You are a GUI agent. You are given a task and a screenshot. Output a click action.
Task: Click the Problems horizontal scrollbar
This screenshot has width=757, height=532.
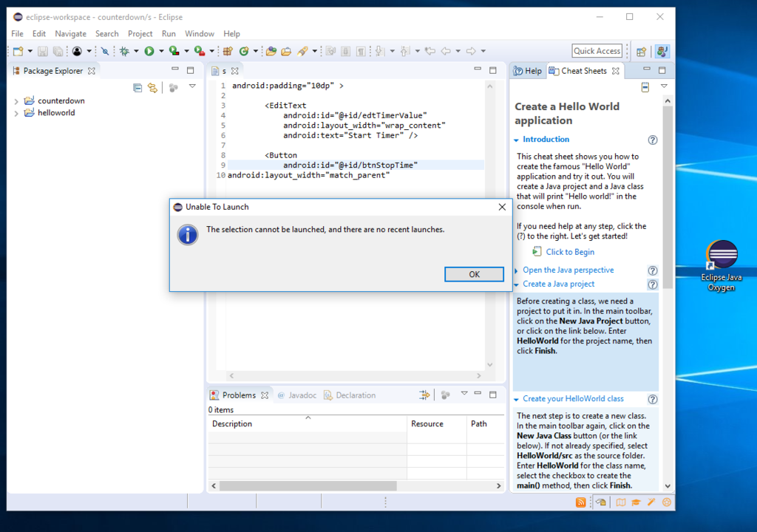coord(308,486)
